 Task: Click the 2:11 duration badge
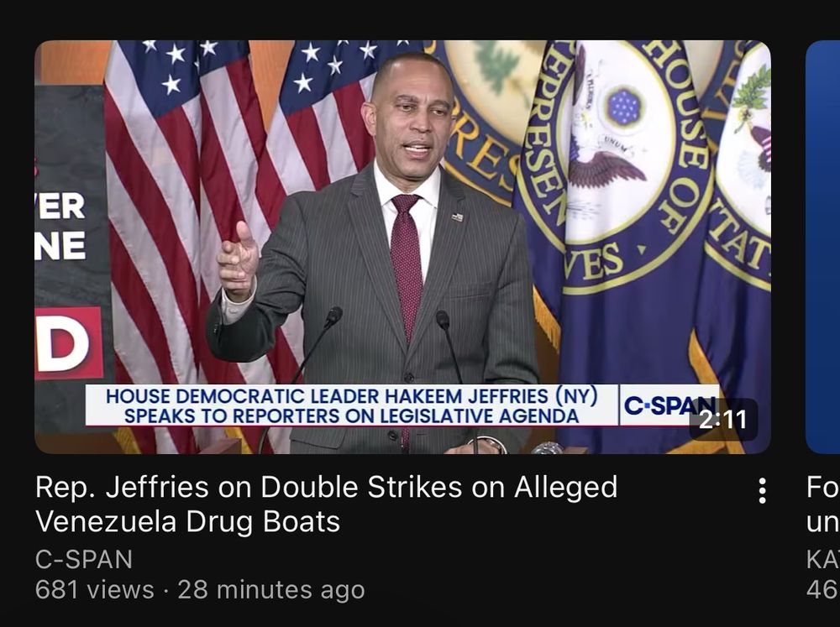point(723,419)
